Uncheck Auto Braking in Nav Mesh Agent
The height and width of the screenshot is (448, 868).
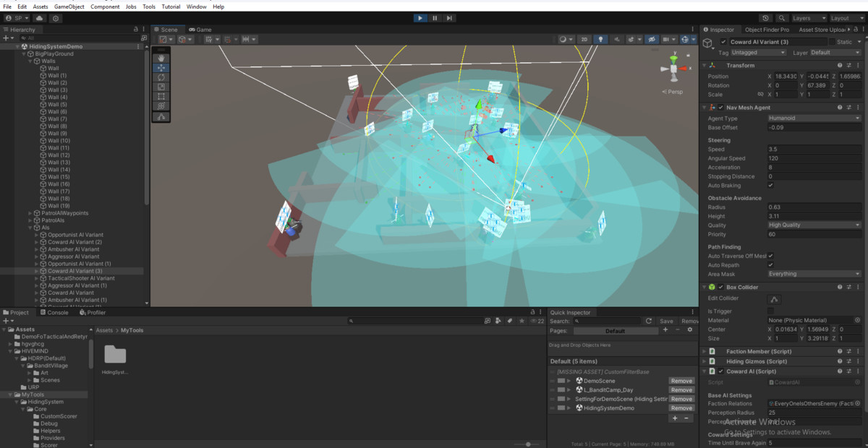click(771, 186)
